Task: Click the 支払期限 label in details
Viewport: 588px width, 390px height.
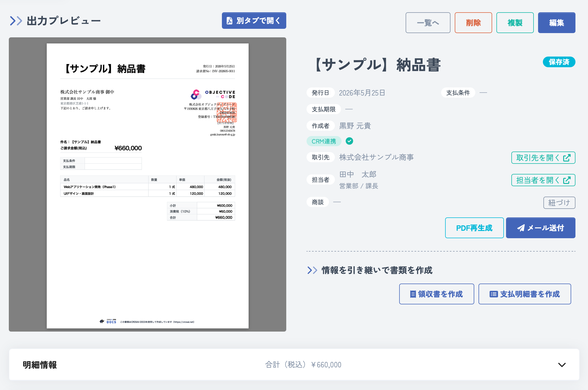Action: (x=324, y=109)
